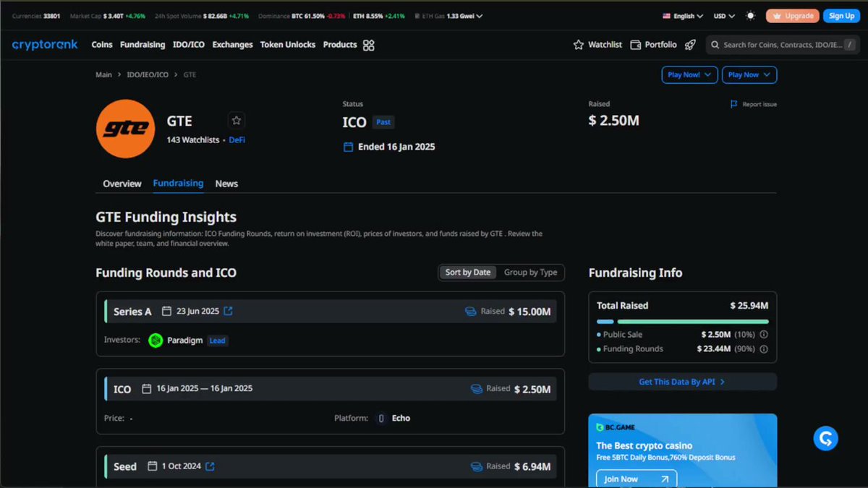Screen dimensions: 868x488
Task: Click the green Funding Rounds progress segment
Action: pos(693,321)
